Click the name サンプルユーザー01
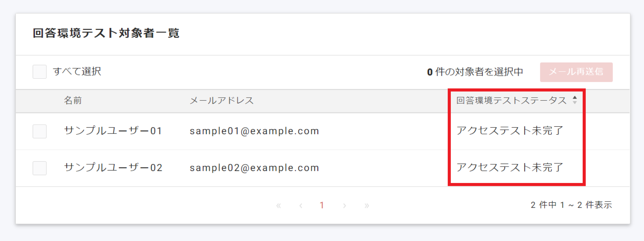Viewport: 644px width, 241px height. coord(113,131)
